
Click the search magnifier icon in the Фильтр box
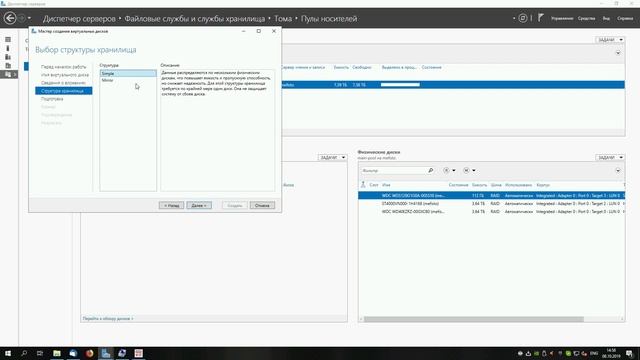pyautogui.click(x=431, y=171)
